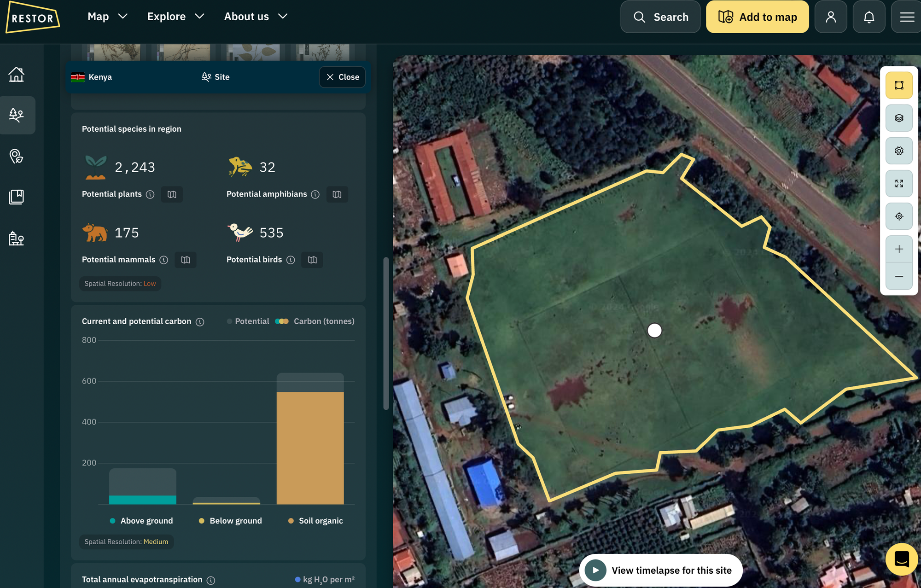Viewport: 921px width, 588px height.
Task: Open the map layers stack icon
Action: pos(899,118)
